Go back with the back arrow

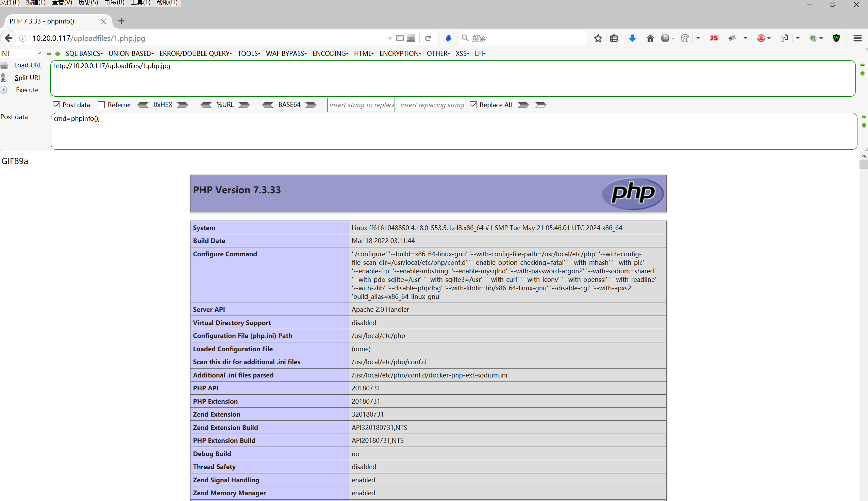[8, 38]
